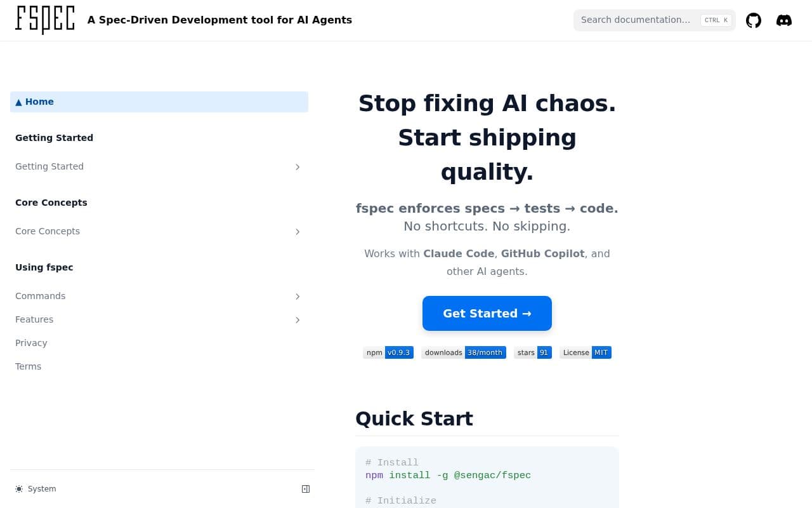Screen dimensions: 812x508
Task: Focus the Search documentation field
Action: tap(655, 20)
